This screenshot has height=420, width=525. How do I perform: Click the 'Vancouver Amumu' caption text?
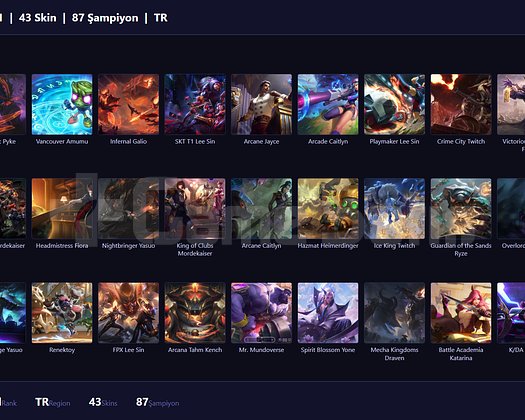pos(62,141)
